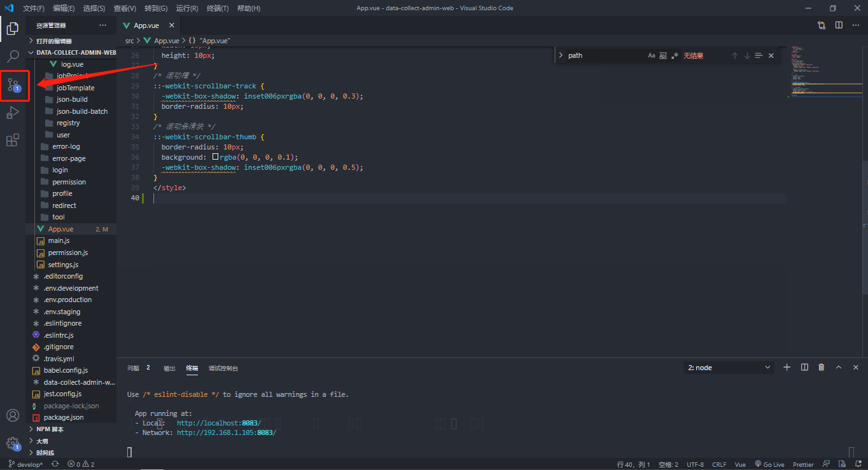Viewport: 868px width, 470px height.
Task: Open the Extensions view
Action: tap(13, 141)
